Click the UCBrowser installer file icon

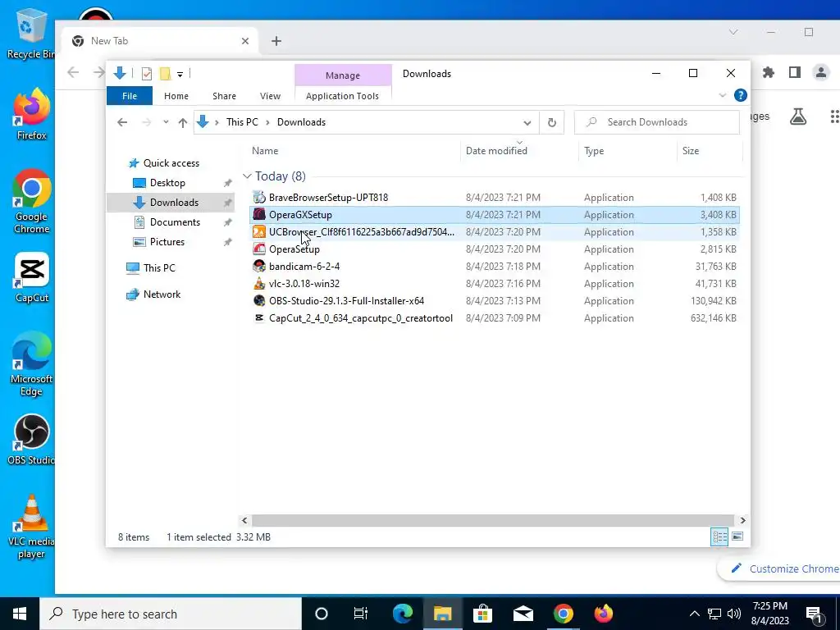coord(258,231)
